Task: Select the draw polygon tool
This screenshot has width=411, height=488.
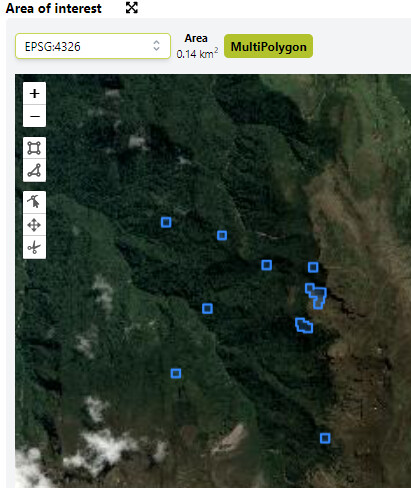Action: tap(34, 170)
